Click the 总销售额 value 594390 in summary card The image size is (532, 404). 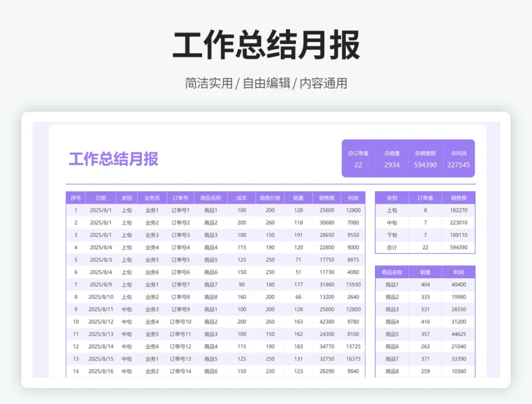[426, 165]
